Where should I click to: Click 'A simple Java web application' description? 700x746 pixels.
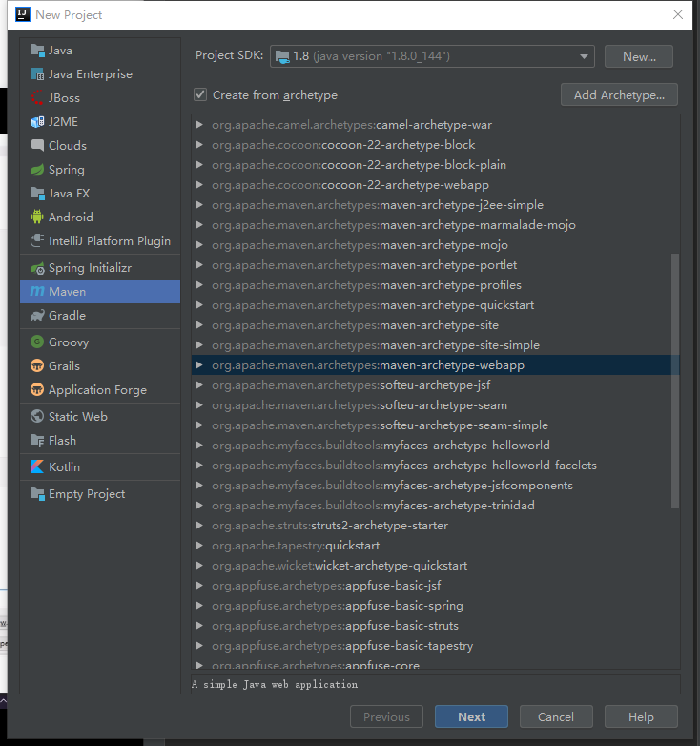[275, 684]
